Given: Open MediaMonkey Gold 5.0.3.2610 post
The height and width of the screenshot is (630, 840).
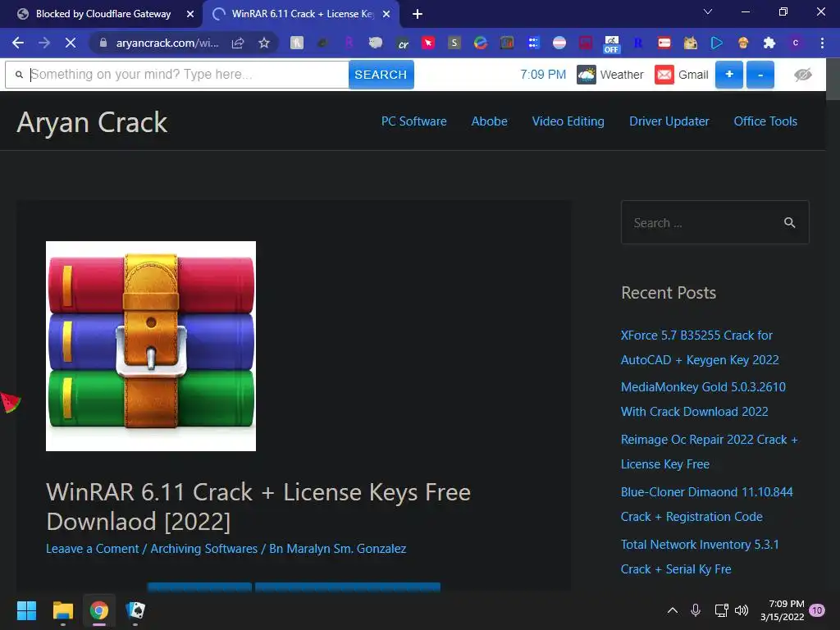Looking at the screenshot, I should pos(703,399).
